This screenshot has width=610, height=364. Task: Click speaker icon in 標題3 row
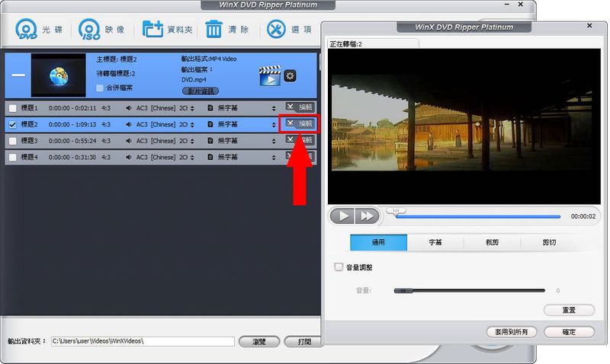click(x=128, y=141)
